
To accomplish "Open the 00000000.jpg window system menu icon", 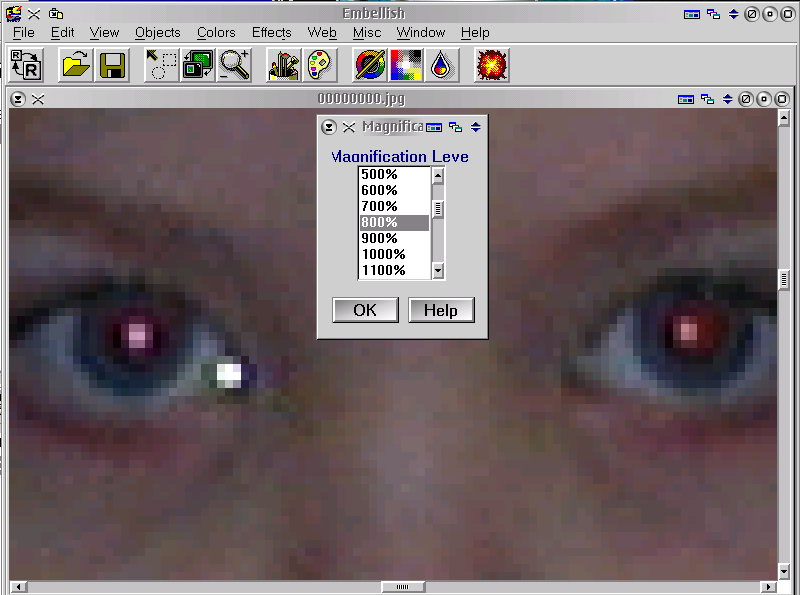I will click(x=18, y=98).
